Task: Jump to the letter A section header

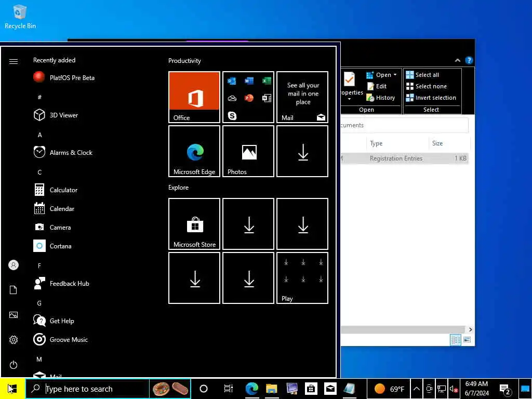Action: point(39,135)
